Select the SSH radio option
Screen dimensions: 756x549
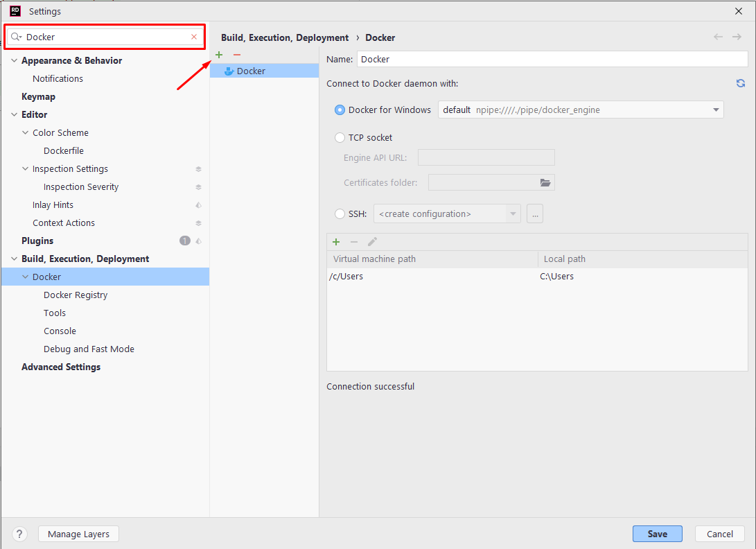point(340,214)
